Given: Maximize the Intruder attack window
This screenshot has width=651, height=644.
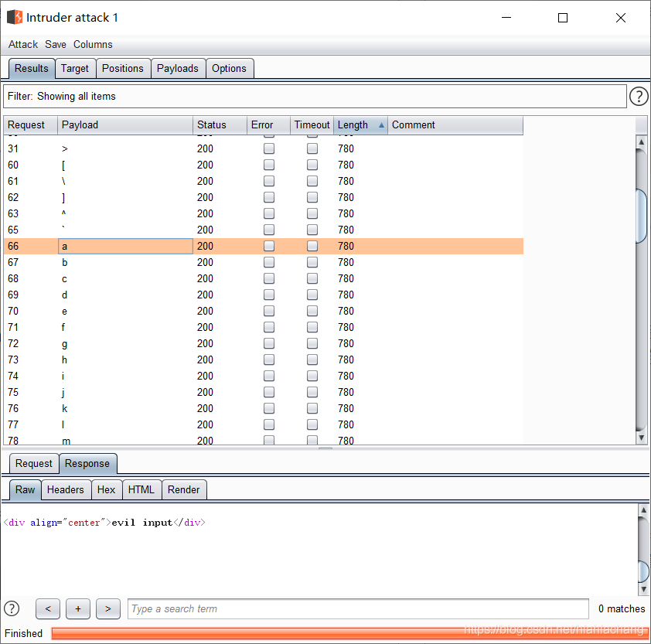Looking at the screenshot, I should tap(563, 18).
